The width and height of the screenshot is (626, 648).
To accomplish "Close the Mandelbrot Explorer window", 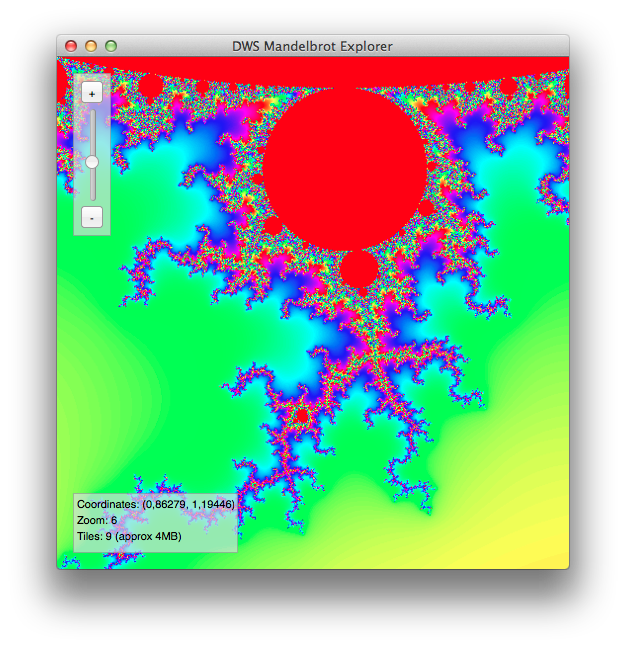I will pyautogui.click(x=71, y=46).
